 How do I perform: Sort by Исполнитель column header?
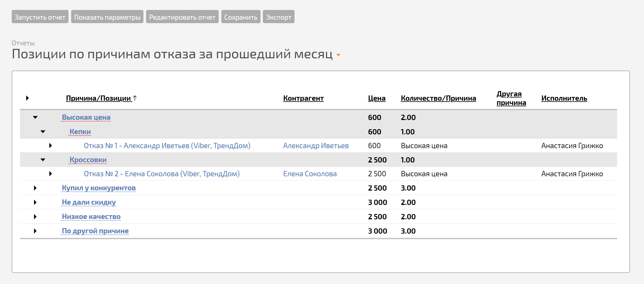pos(564,98)
